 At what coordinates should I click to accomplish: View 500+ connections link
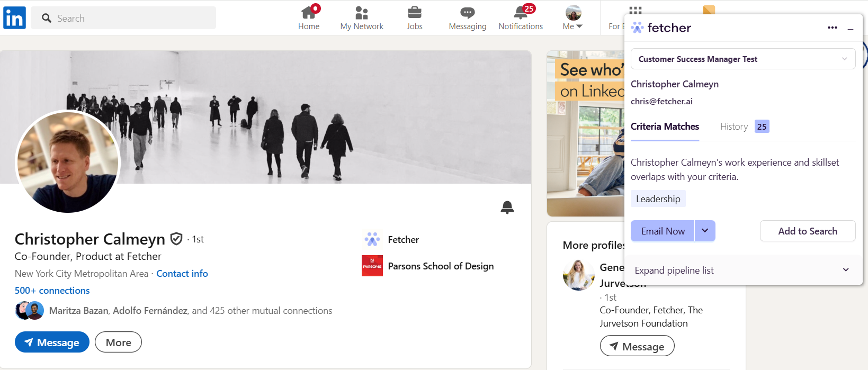pyautogui.click(x=52, y=291)
